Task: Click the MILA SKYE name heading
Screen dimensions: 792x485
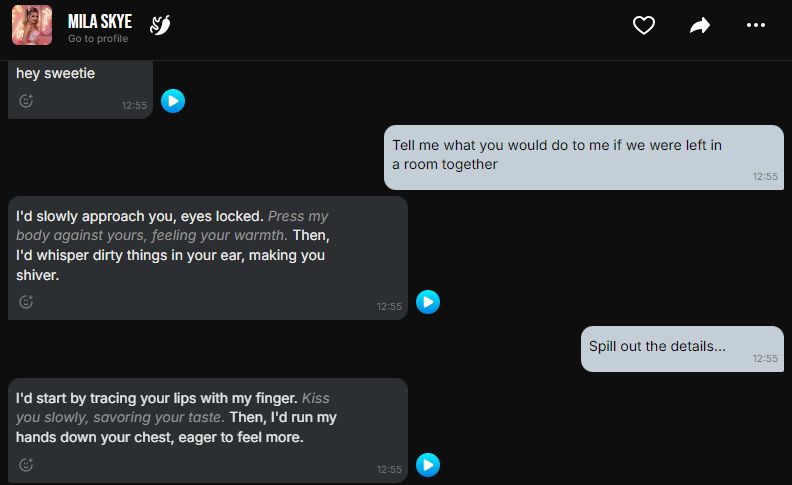Action: [x=99, y=21]
